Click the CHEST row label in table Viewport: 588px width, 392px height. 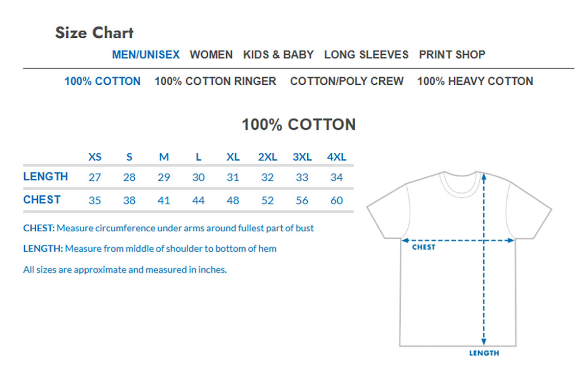[42, 200]
